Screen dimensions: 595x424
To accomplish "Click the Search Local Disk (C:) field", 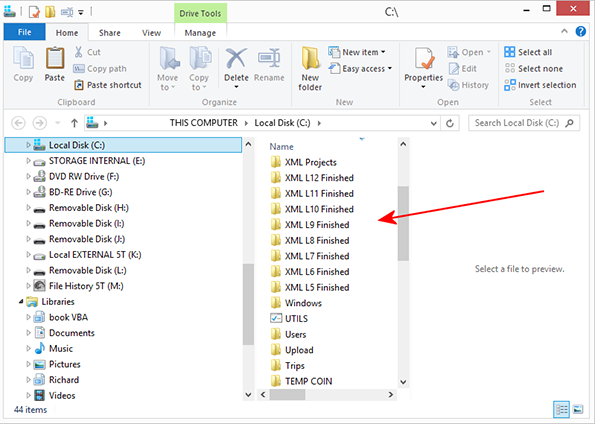I will pos(524,123).
